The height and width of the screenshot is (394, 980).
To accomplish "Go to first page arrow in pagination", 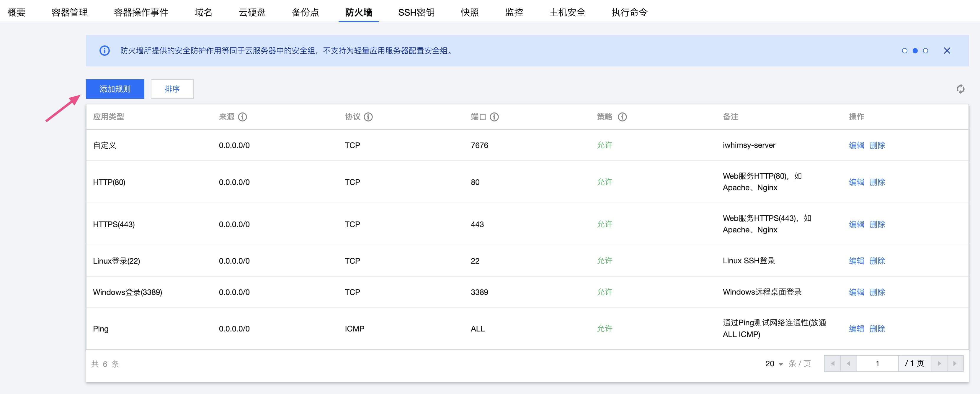I will (x=832, y=364).
